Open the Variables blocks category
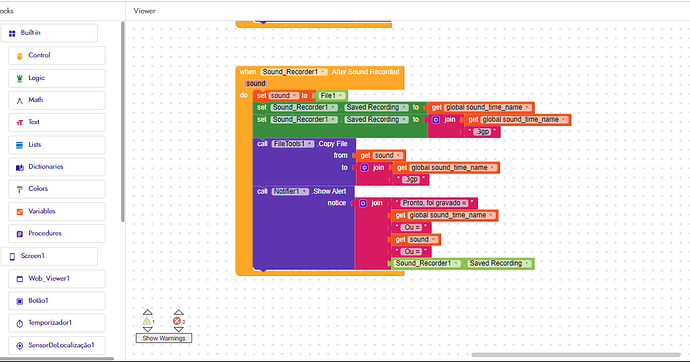 pyautogui.click(x=57, y=212)
